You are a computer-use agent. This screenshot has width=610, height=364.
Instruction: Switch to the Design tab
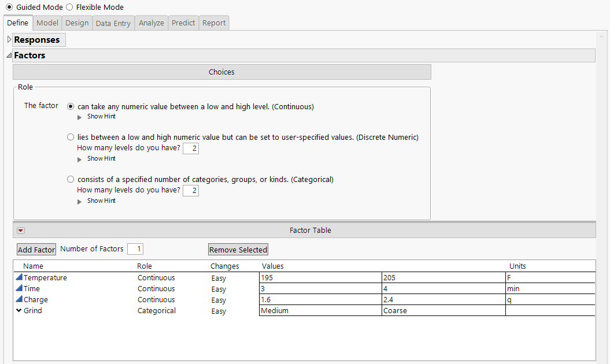click(x=76, y=23)
